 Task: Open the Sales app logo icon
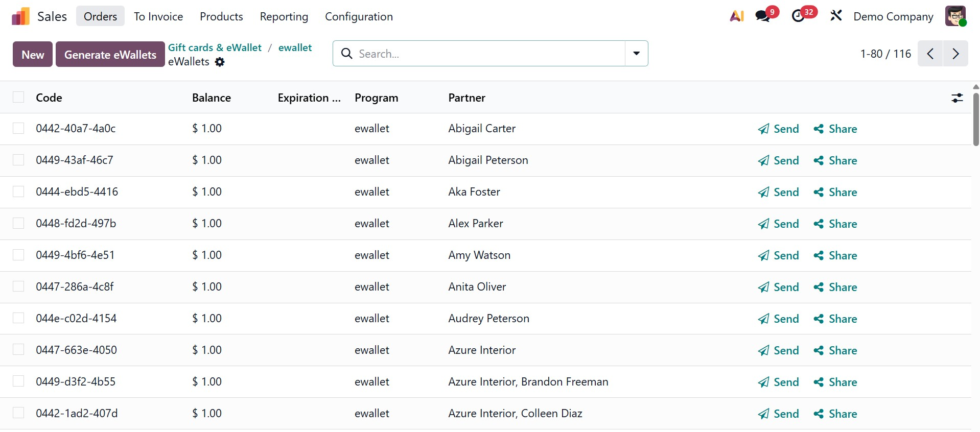pos(20,16)
